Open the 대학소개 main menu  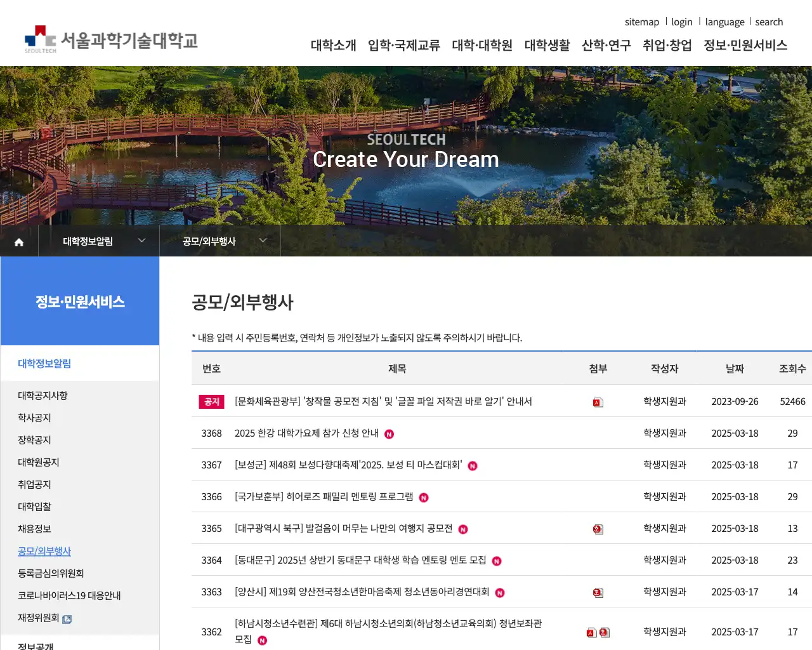[333, 45]
